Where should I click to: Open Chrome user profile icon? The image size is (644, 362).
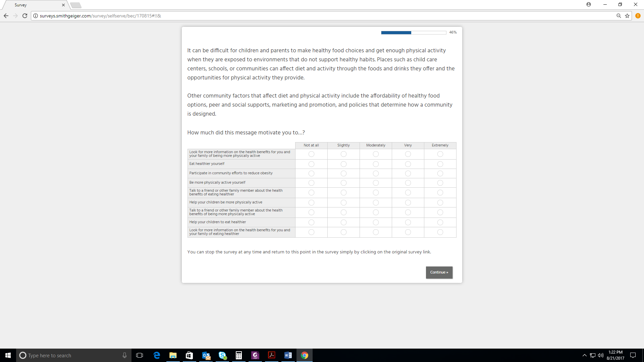click(x=589, y=4)
